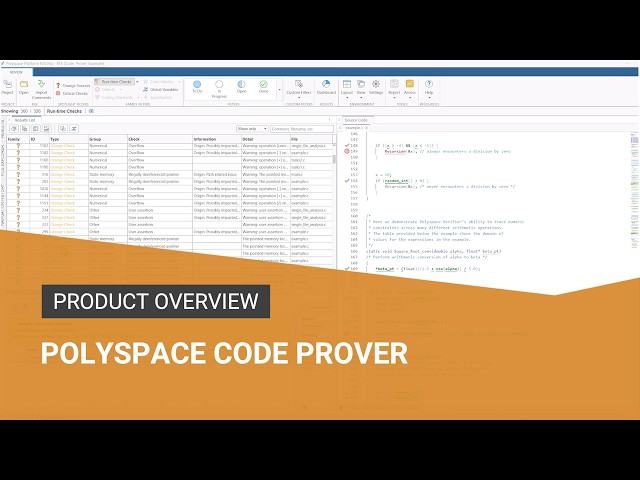Select the main.c Illegally dereferenced pointer row
Image resolution: width=640 pixels, height=480 pixels.
click(x=170, y=174)
